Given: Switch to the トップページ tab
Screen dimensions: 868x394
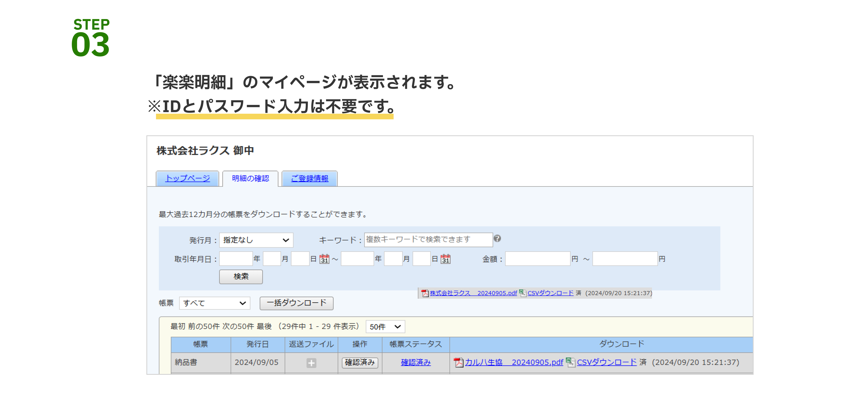Looking at the screenshot, I should 187,178.
